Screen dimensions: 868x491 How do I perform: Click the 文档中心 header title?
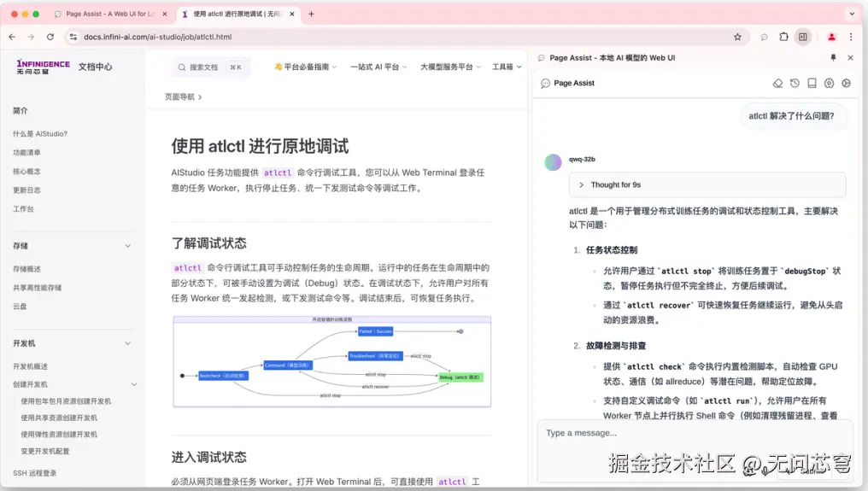pos(95,67)
